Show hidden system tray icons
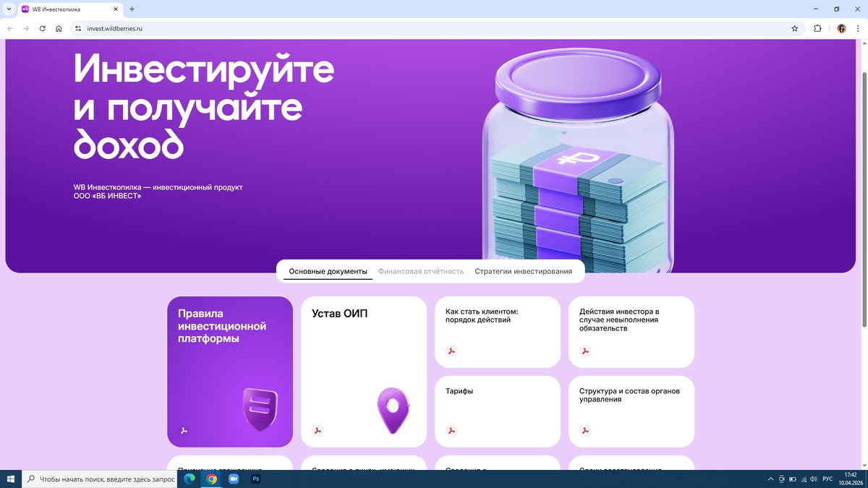This screenshot has height=488, width=868. [x=771, y=479]
